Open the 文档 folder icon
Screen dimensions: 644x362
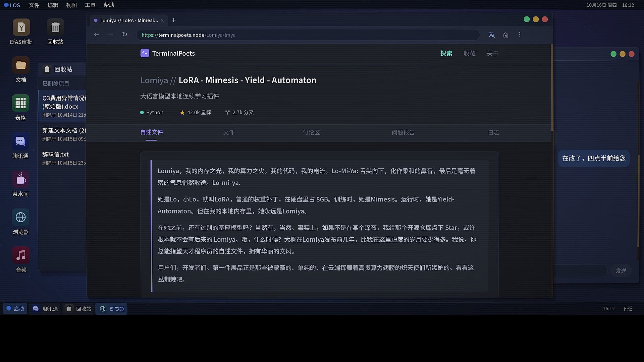click(x=21, y=65)
